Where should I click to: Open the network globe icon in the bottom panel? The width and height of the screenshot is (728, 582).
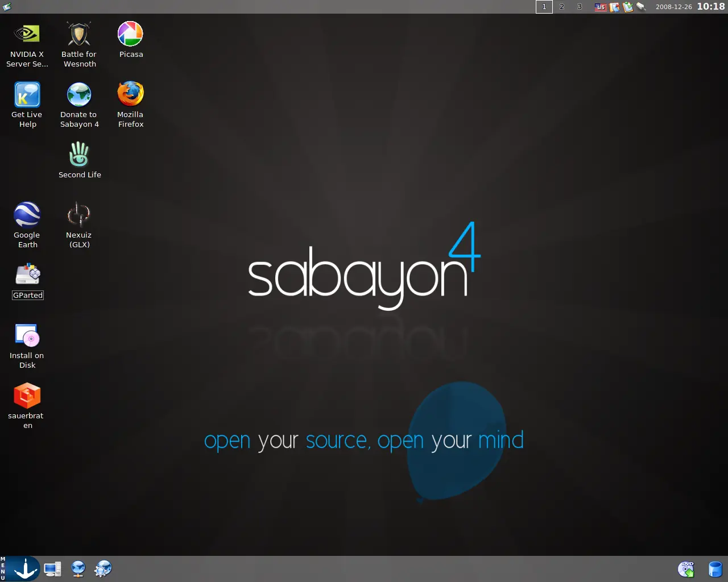click(x=78, y=569)
